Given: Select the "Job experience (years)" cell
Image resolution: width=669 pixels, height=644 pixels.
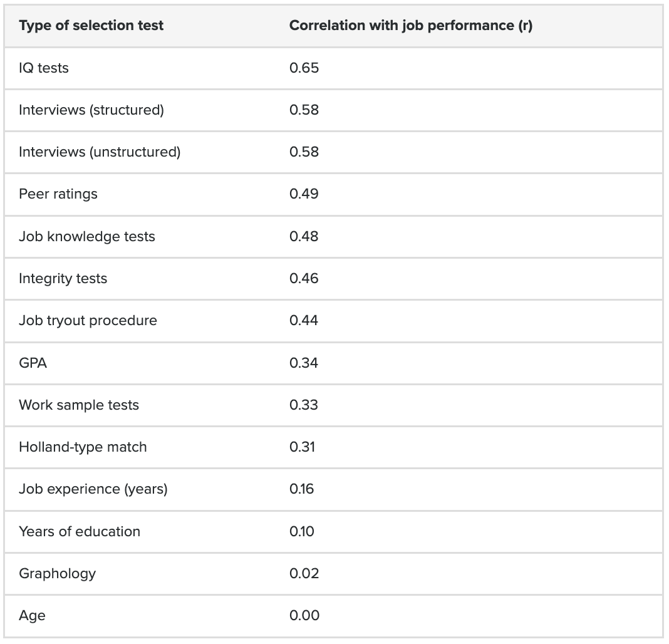Looking at the screenshot, I should 93,489.
